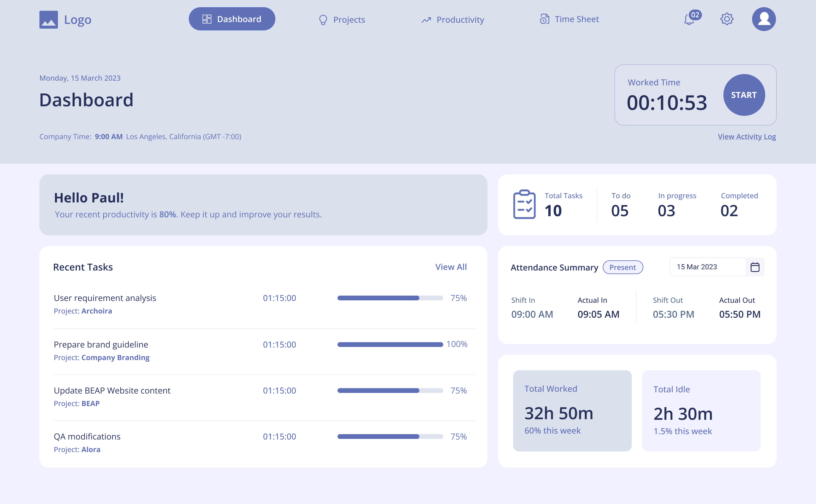Open View Activity Log

pos(746,136)
